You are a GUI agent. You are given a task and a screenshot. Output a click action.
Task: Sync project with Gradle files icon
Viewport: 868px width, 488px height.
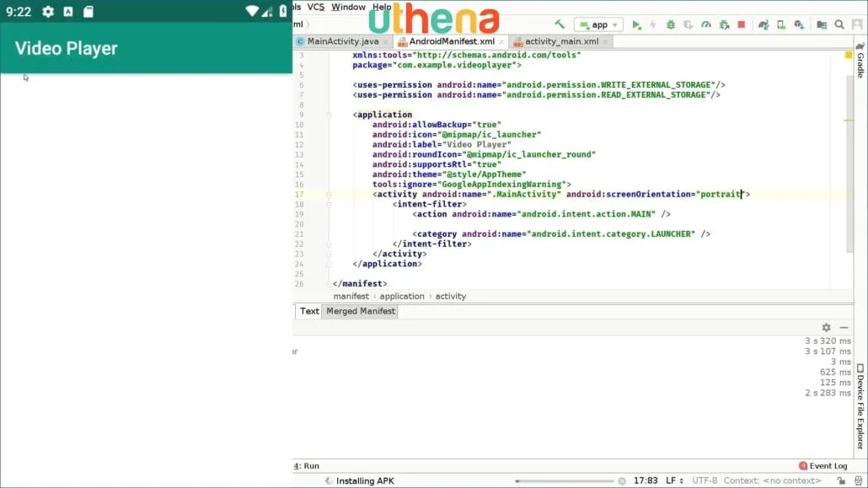pos(764,25)
